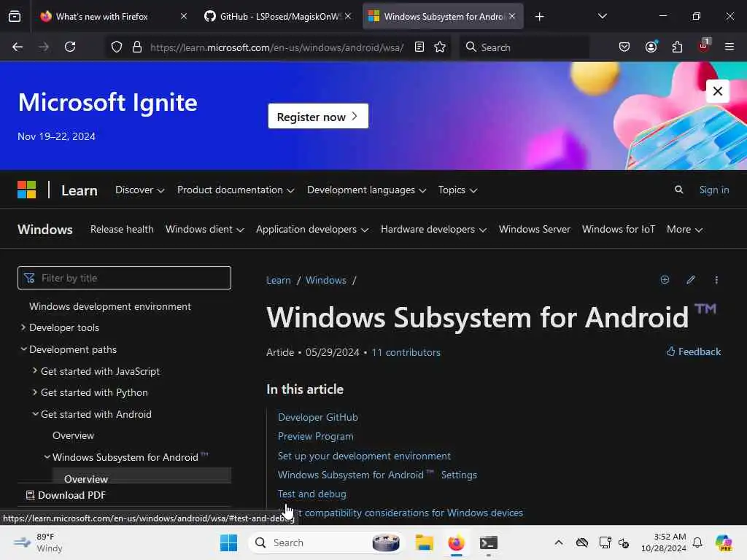747x560 pixels.
Task: Open Terminal from the taskbar
Action: point(488,542)
